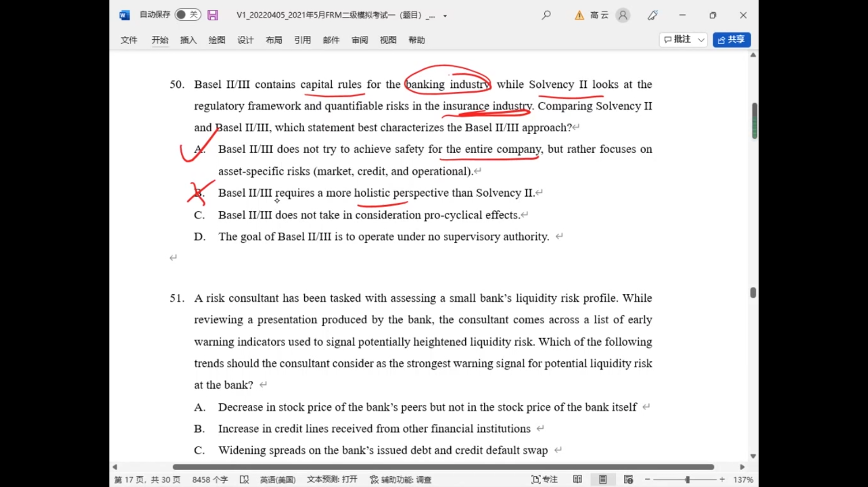Viewport: 868px width, 487px height.
Task: Click the horizontal scrollbar right arrow
Action: tap(742, 467)
